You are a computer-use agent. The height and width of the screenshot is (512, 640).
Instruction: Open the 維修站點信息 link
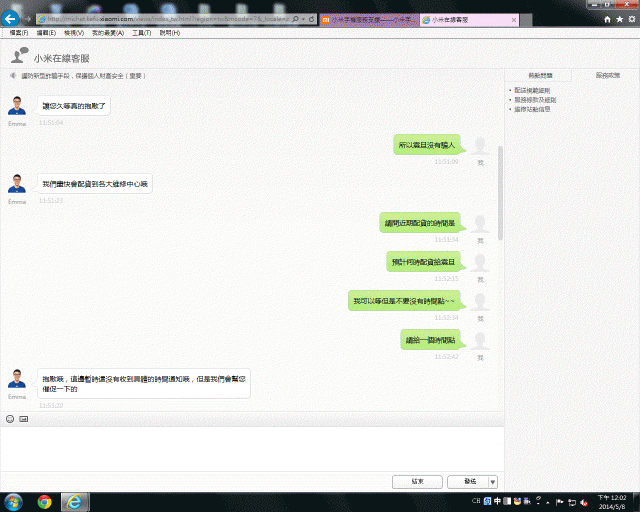point(532,109)
